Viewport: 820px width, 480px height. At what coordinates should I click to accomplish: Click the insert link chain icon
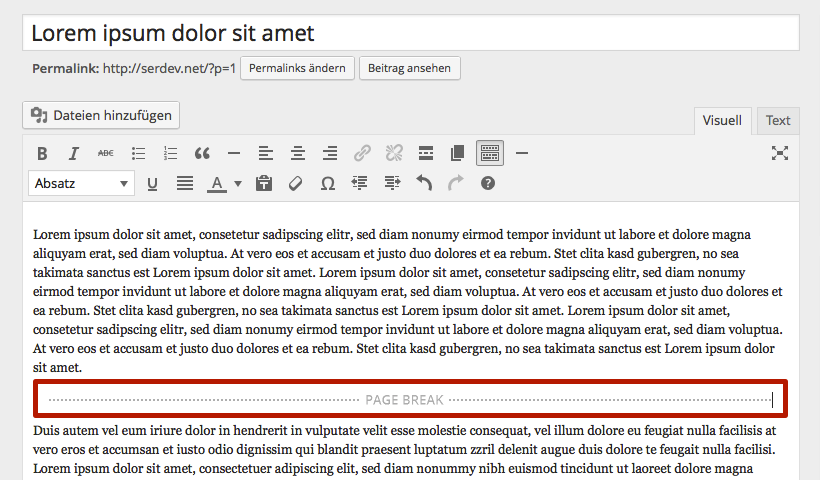pyautogui.click(x=362, y=153)
